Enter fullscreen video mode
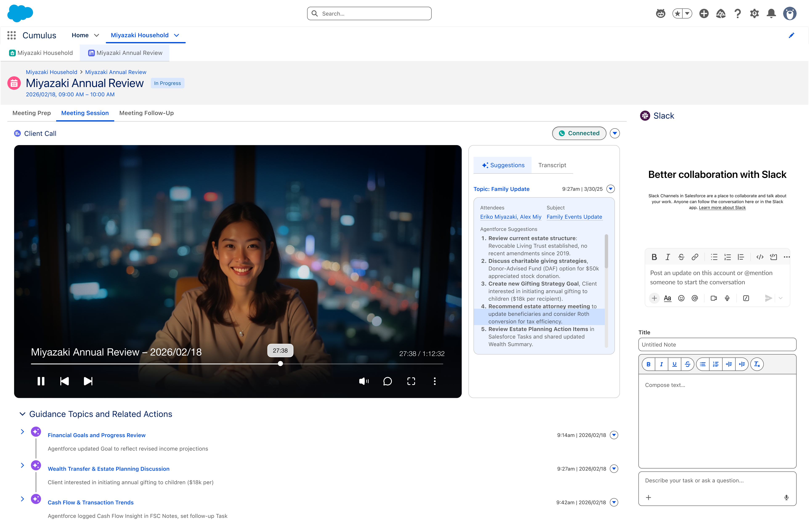The height and width of the screenshot is (532, 809). (411, 381)
